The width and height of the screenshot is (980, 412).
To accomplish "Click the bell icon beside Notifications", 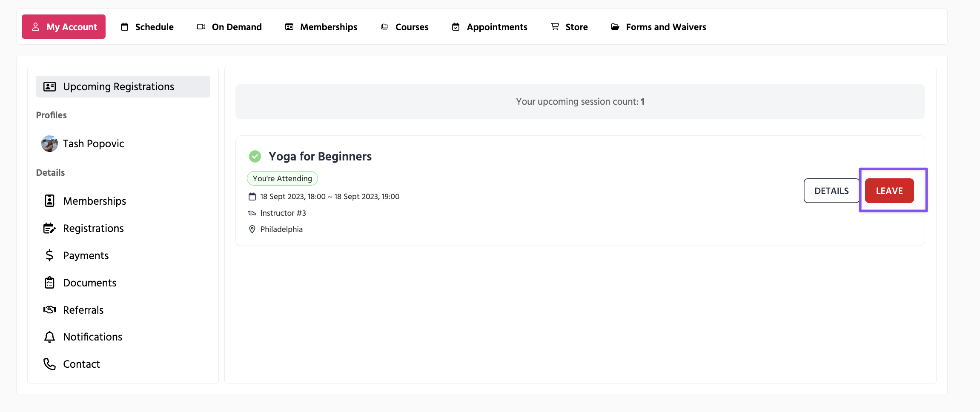I will pyautogui.click(x=49, y=337).
